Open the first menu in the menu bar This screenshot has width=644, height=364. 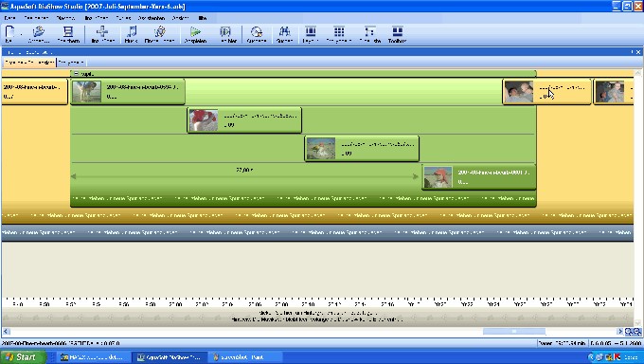[9, 18]
